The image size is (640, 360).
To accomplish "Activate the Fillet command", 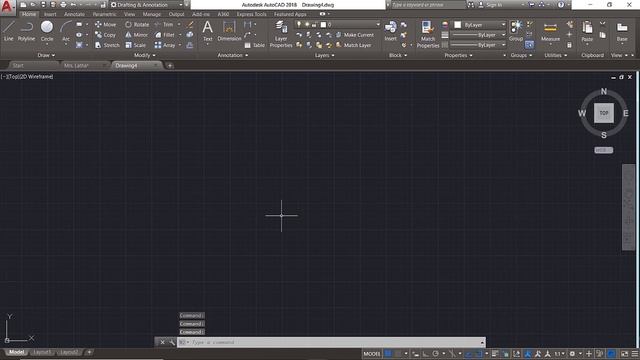I will point(165,35).
